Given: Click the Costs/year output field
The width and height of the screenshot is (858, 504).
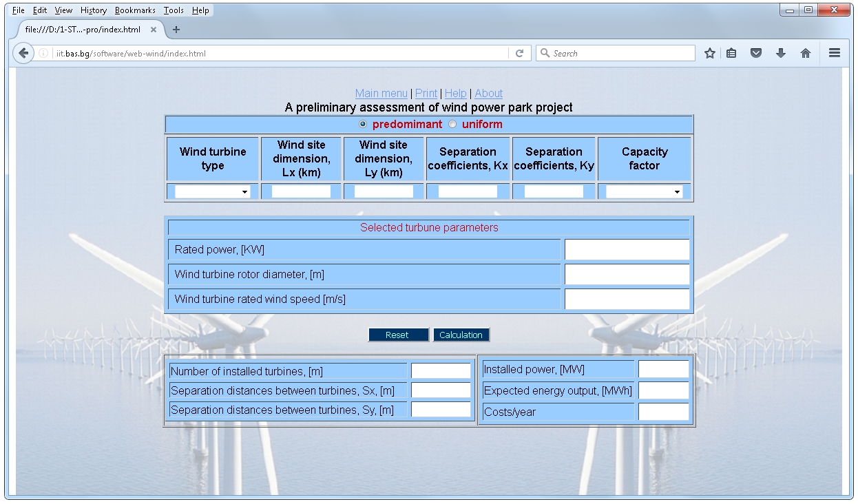Looking at the screenshot, I should [663, 412].
